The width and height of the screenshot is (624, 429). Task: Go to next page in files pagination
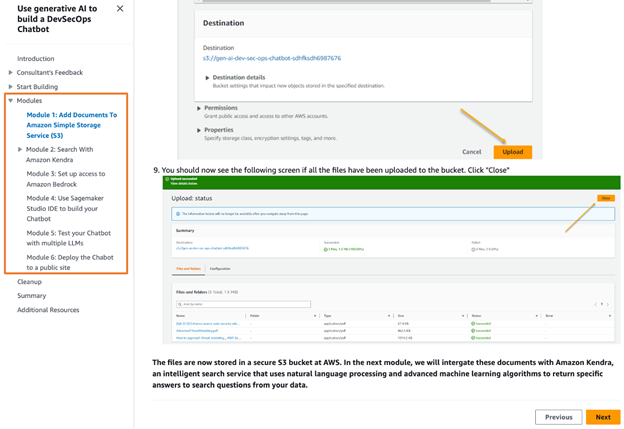608,304
